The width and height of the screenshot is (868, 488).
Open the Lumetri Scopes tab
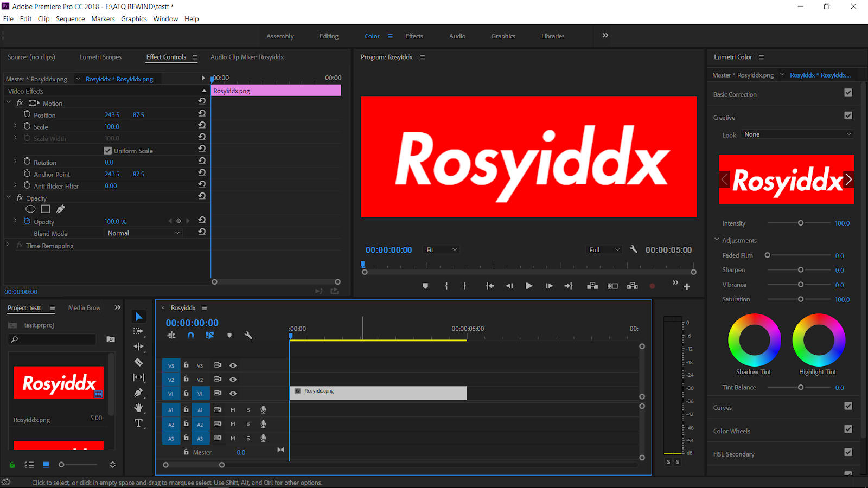(100, 57)
